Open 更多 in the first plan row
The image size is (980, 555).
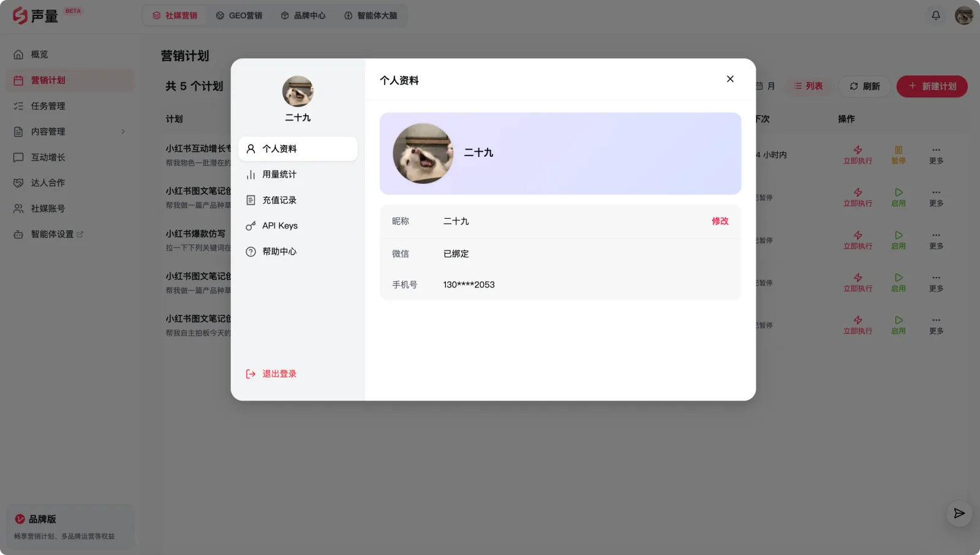[x=936, y=155]
